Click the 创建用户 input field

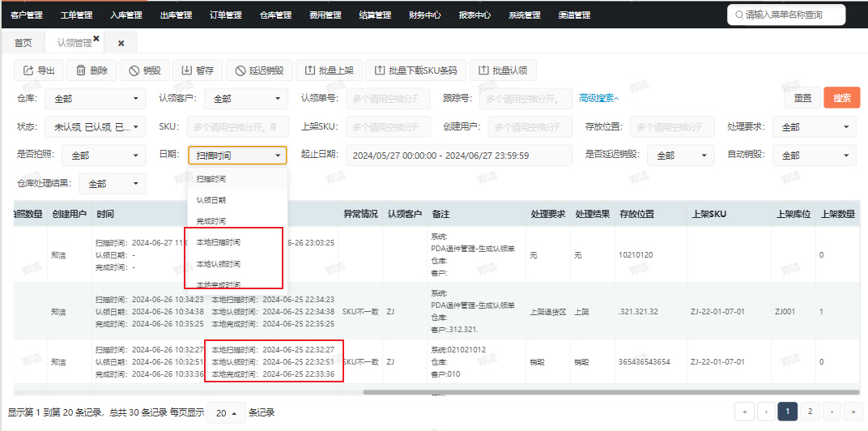pos(530,127)
